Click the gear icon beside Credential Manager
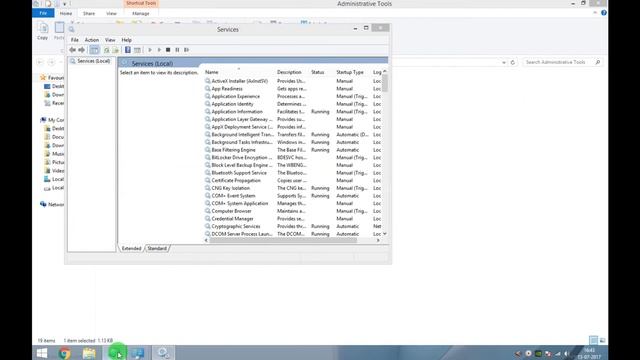The width and height of the screenshot is (640, 360). pos(208,218)
